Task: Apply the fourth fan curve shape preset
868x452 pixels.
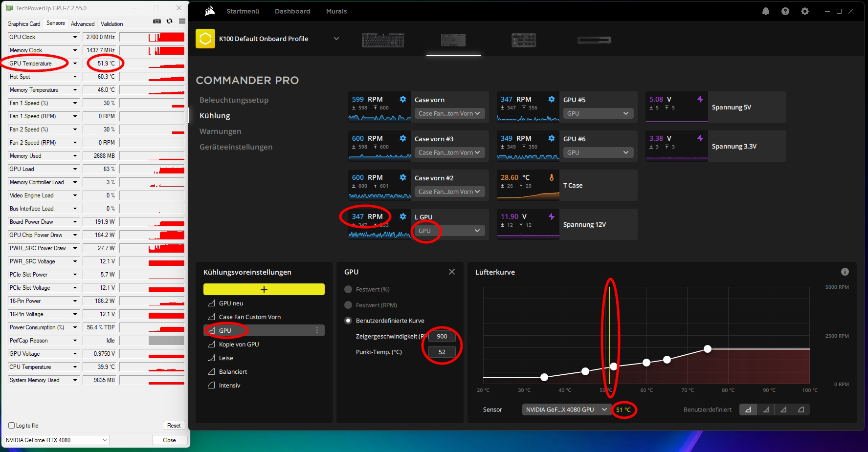Action: [x=801, y=409]
